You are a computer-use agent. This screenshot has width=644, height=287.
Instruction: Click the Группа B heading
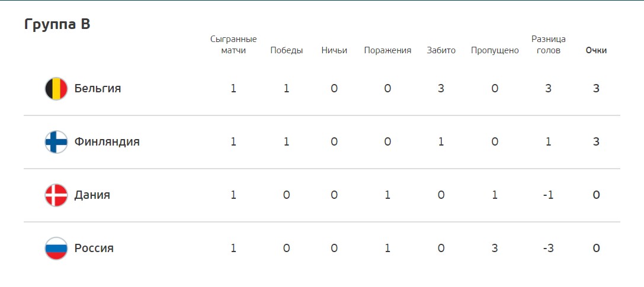[x=57, y=25]
